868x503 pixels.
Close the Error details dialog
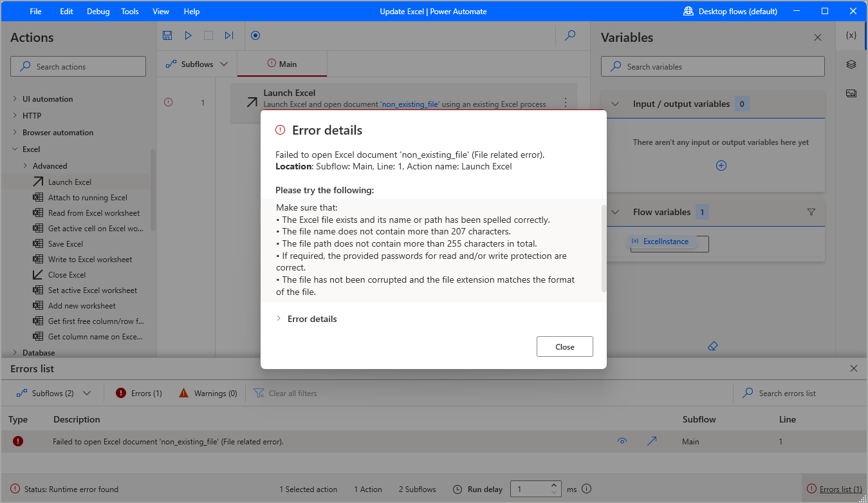click(564, 346)
